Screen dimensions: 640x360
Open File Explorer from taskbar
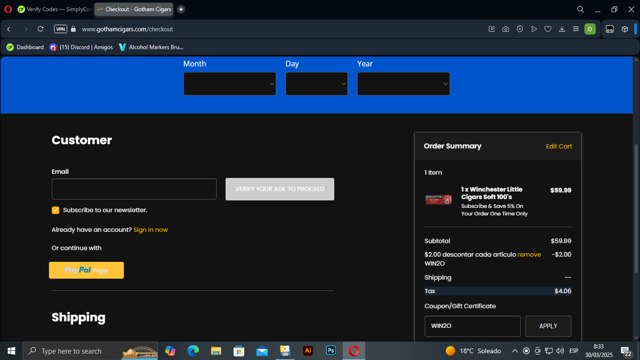216,351
